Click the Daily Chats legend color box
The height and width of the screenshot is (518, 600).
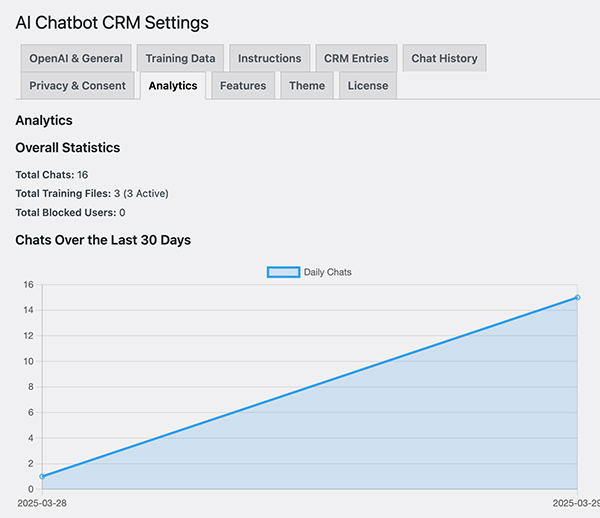(x=283, y=272)
